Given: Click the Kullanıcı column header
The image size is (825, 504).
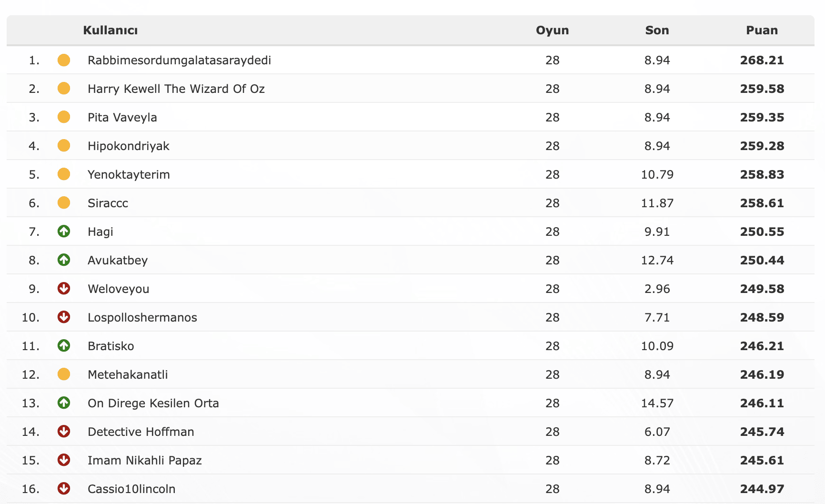Looking at the screenshot, I should click(x=110, y=30).
